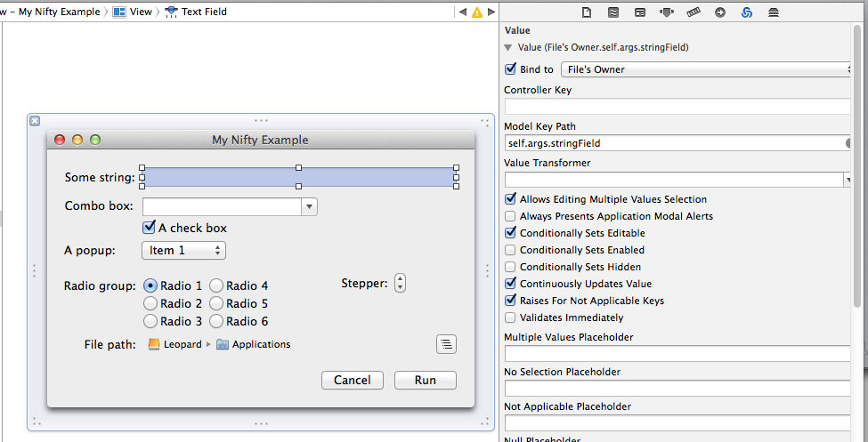Open the 'Item 1' popup button
This screenshot has width=868, height=442.
[x=183, y=250]
